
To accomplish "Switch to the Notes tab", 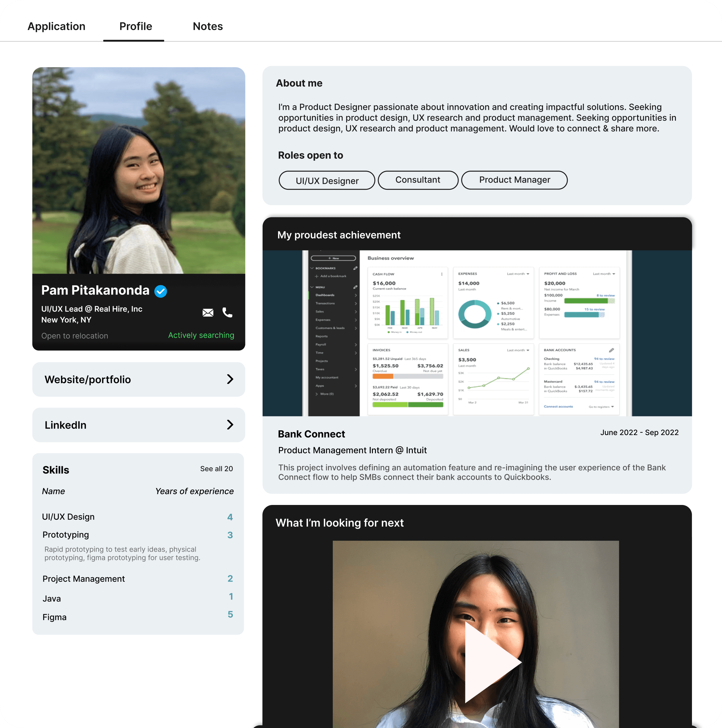I will point(208,26).
